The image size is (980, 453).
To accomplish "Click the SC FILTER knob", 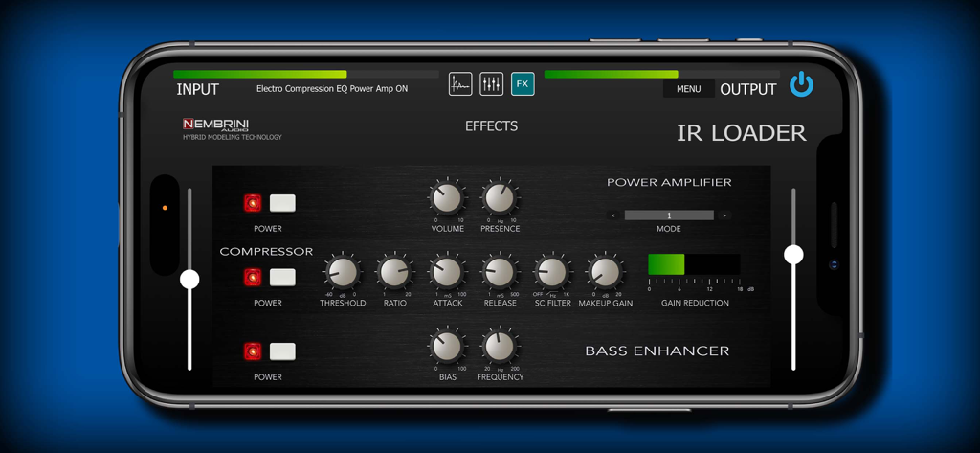I will (552, 272).
